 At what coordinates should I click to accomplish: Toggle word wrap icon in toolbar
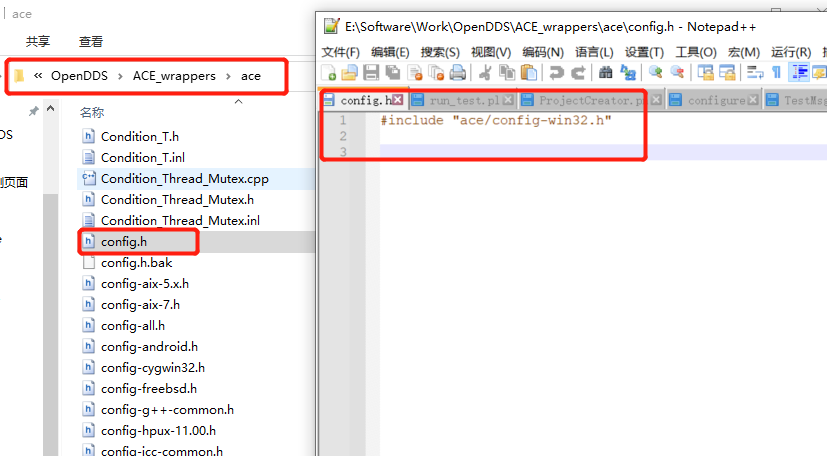(x=755, y=73)
